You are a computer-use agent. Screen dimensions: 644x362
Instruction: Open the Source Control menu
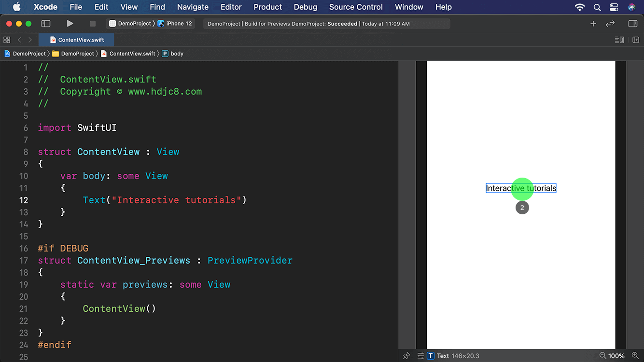point(356,7)
